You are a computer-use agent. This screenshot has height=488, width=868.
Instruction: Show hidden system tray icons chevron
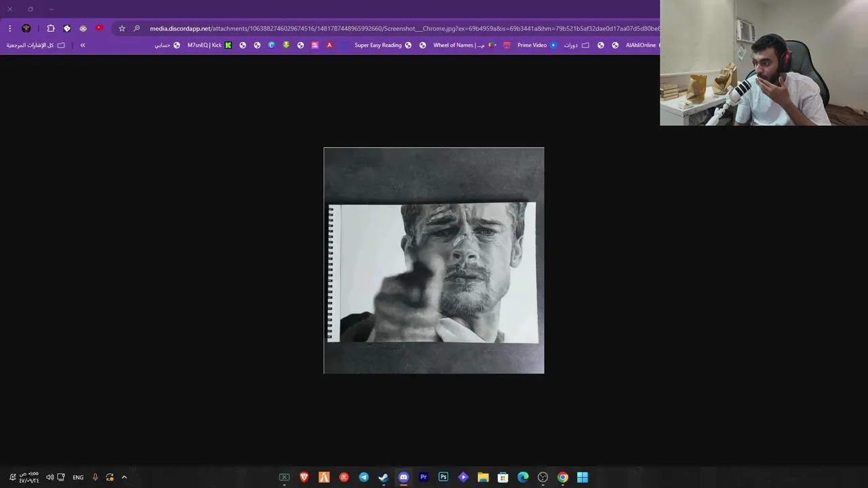point(124,477)
